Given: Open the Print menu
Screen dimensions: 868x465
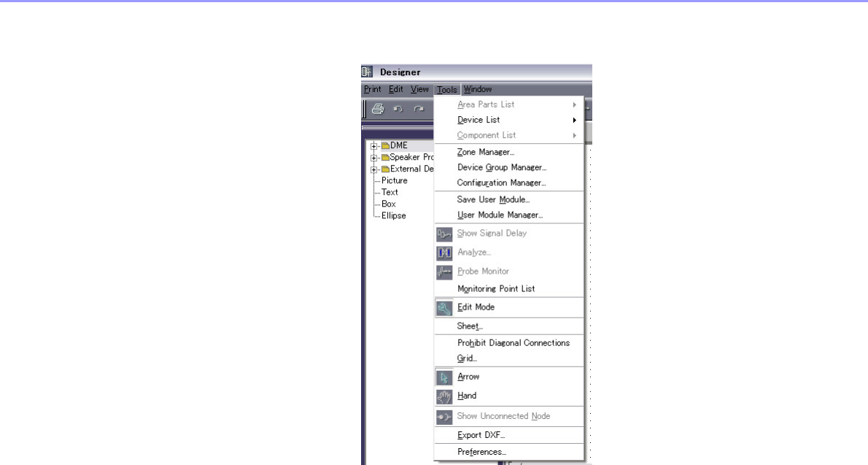Looking at the screenshot, I should pyautogui.click(x=372, y=89).
